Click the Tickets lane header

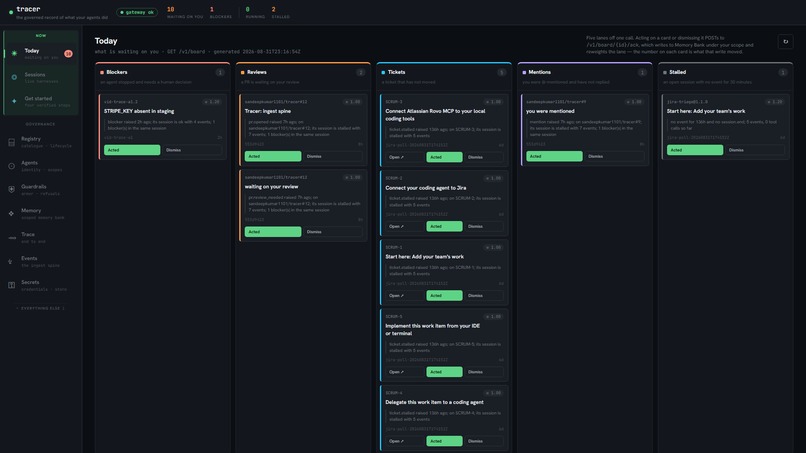tap(444, 76)
